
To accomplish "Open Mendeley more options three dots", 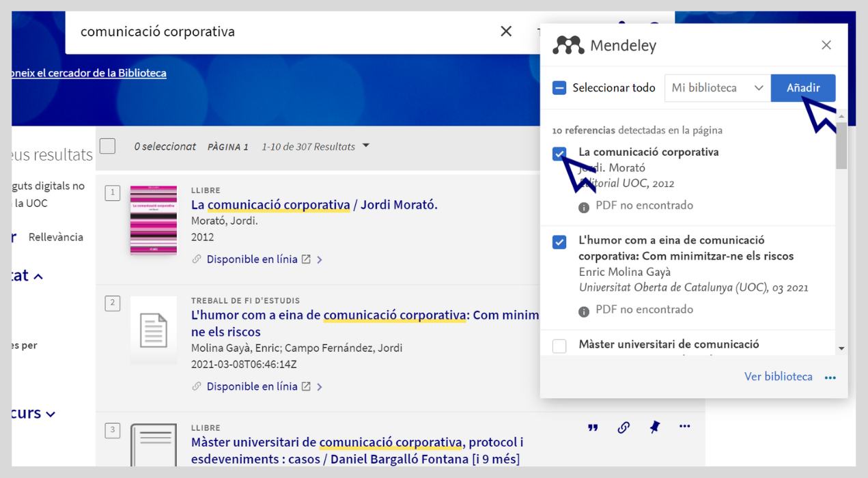I will (x=830, y=378).
